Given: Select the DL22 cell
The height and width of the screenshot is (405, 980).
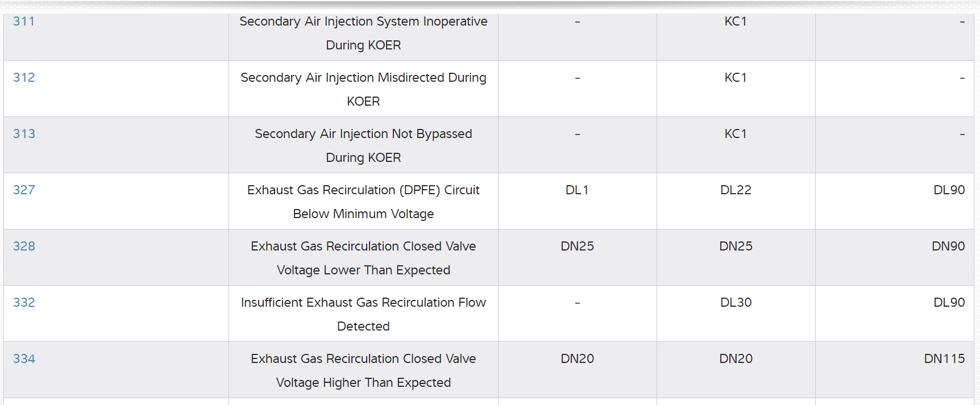Looking at the screenshot, I should [736, 190].
